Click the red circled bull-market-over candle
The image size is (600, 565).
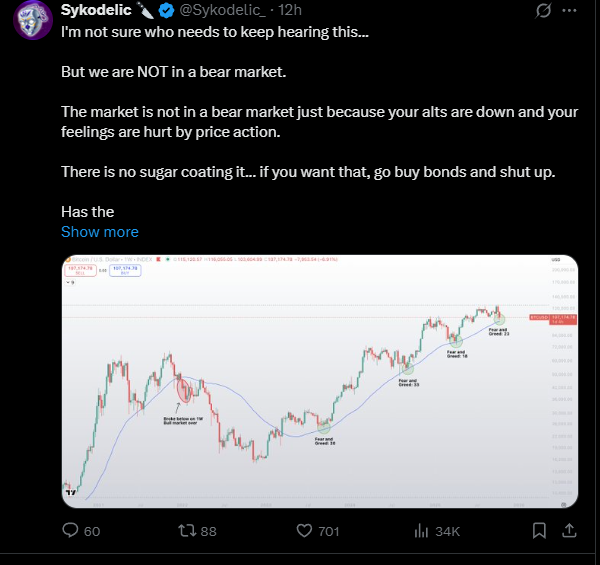184,391
